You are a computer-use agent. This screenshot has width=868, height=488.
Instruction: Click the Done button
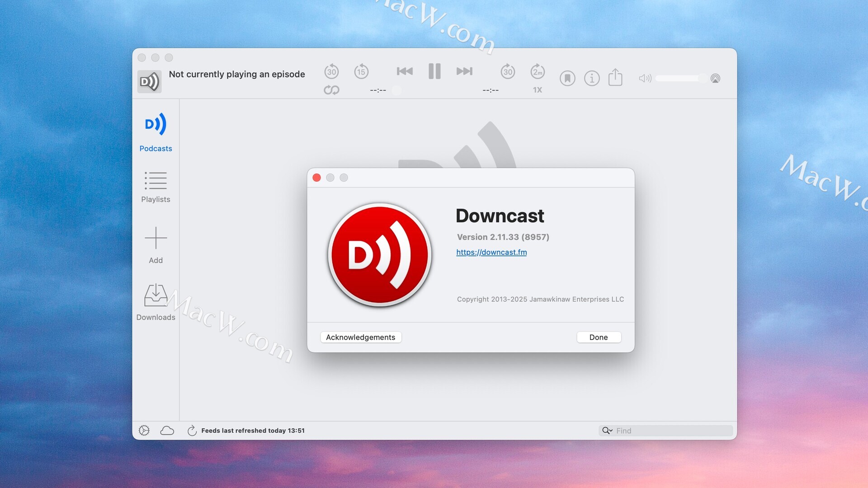pos(599,337)
